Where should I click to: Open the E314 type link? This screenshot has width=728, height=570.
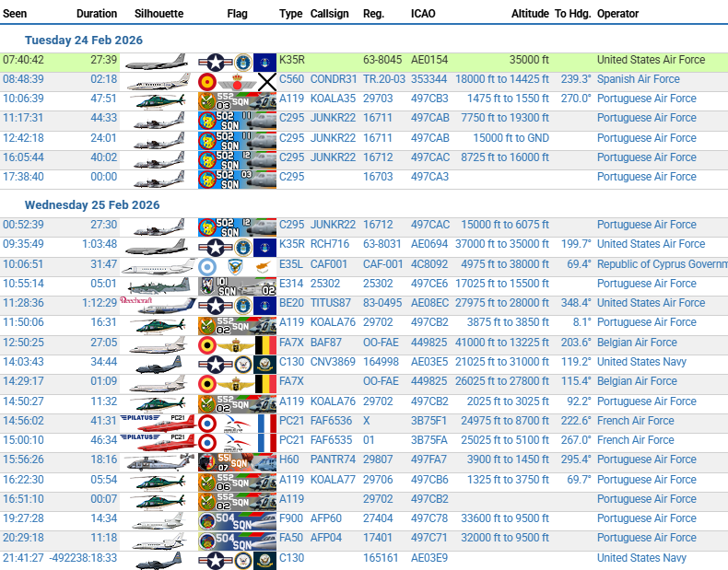[x=290, y=284]
